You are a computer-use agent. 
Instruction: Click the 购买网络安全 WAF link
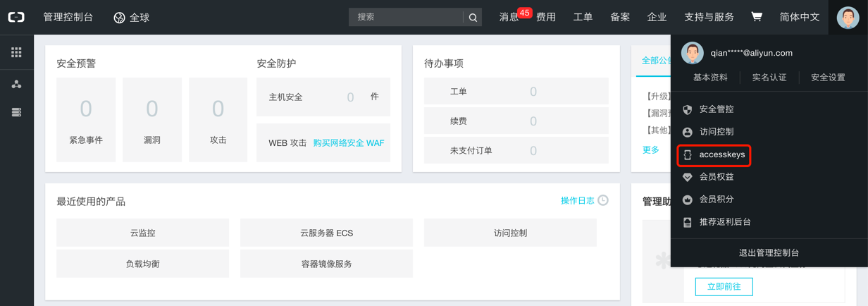tap(349, 143)
